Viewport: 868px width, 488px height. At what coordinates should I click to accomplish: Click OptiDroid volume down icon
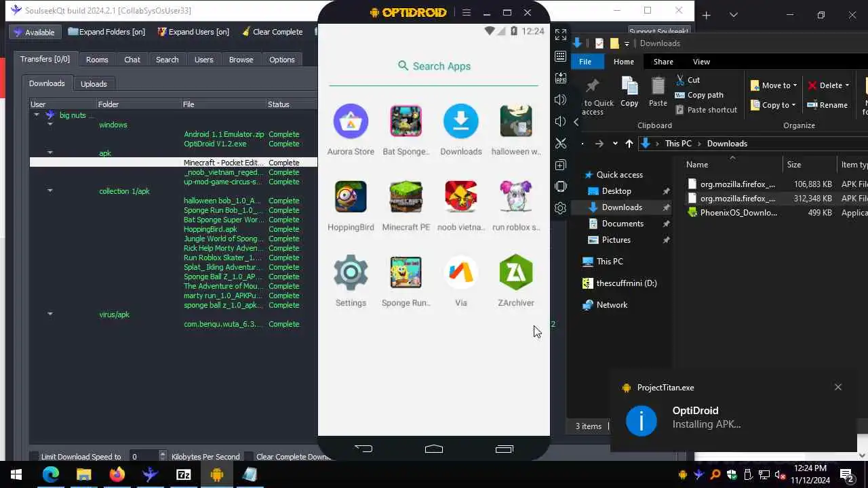pyautogui.click(x=560, y=121)
